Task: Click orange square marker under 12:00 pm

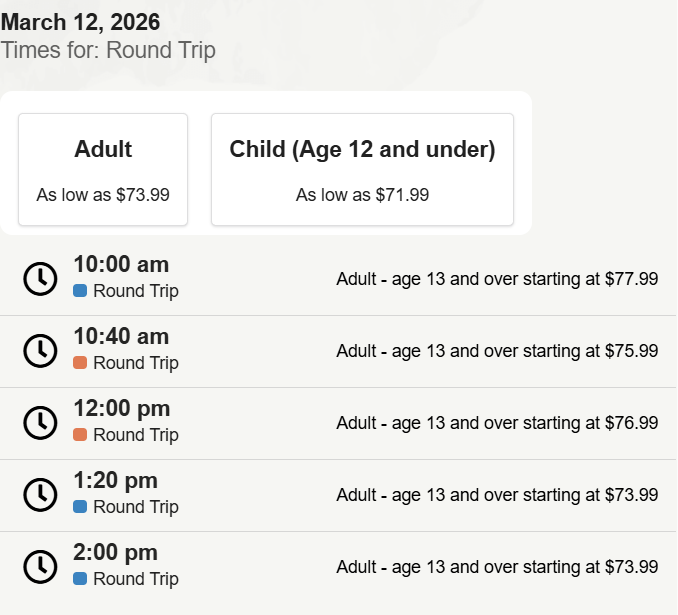Action: tap(80, 436)
